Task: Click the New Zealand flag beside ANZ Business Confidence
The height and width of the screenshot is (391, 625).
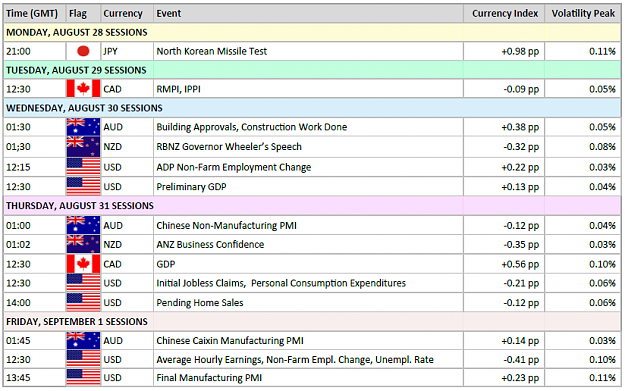Action: [x=83, y=244]
